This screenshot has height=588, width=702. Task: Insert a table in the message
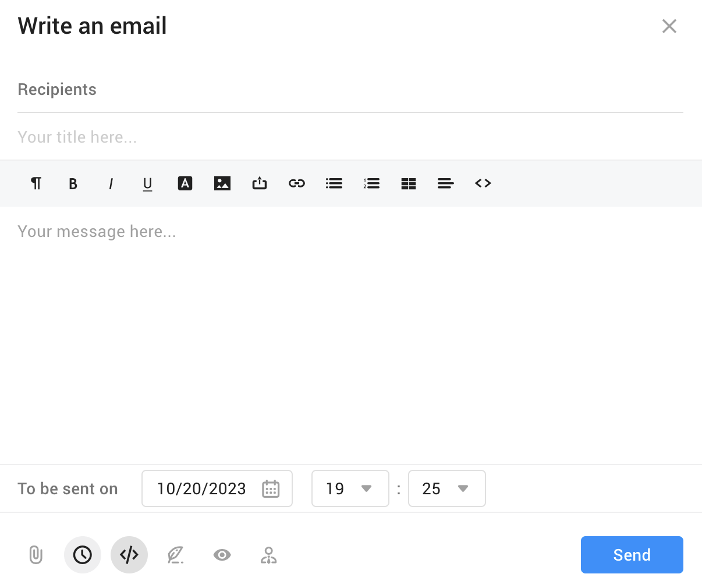pyautogui.click(x=409, y=183)
